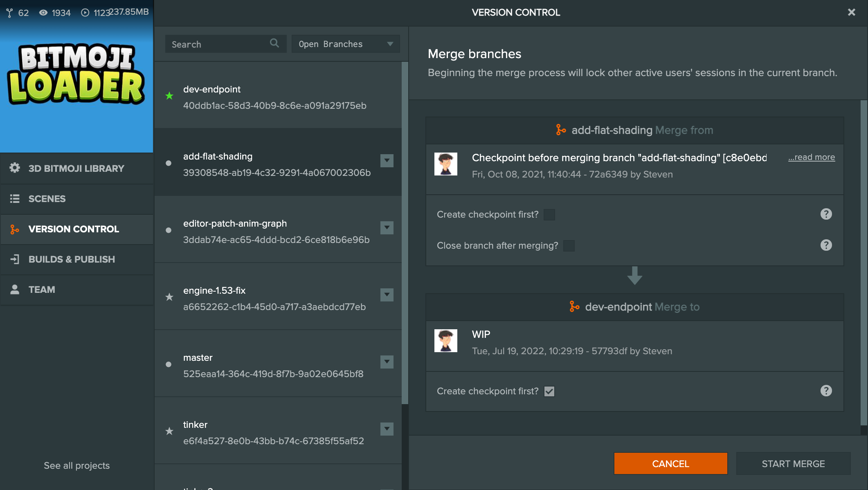
Task: Expand the add-flat-shading branch options arrow
Action: tap(387, 160)
